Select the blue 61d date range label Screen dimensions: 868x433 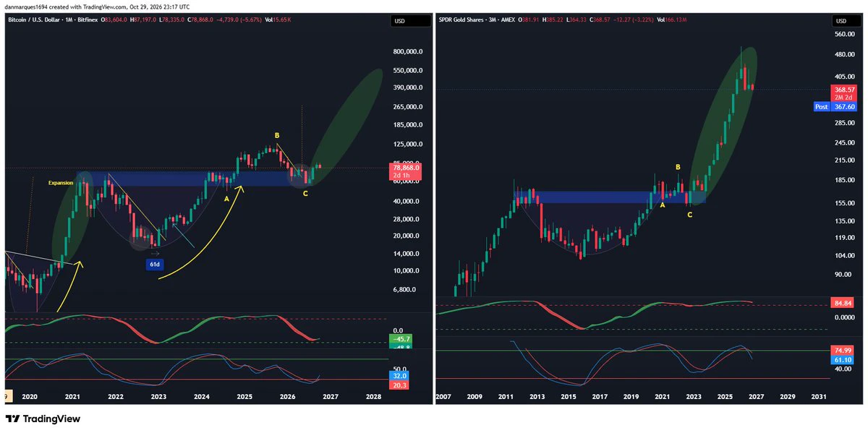tap(156, 265)
